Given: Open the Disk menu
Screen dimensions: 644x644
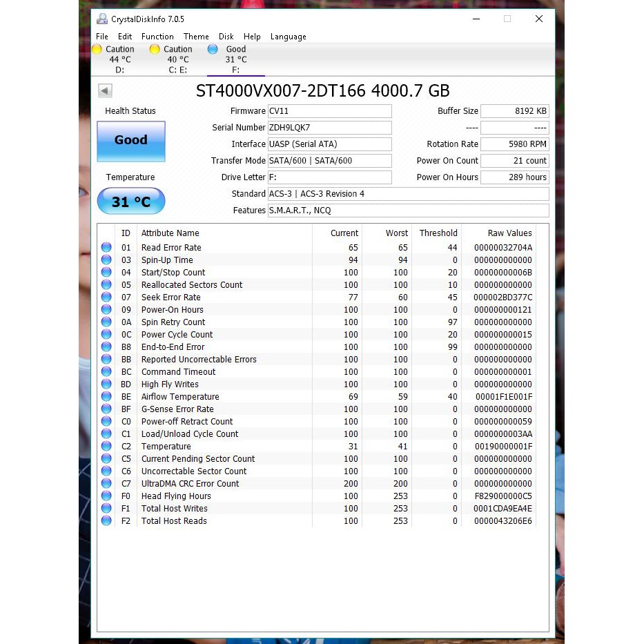Looking at the screenshot, I should click(226, 37).
